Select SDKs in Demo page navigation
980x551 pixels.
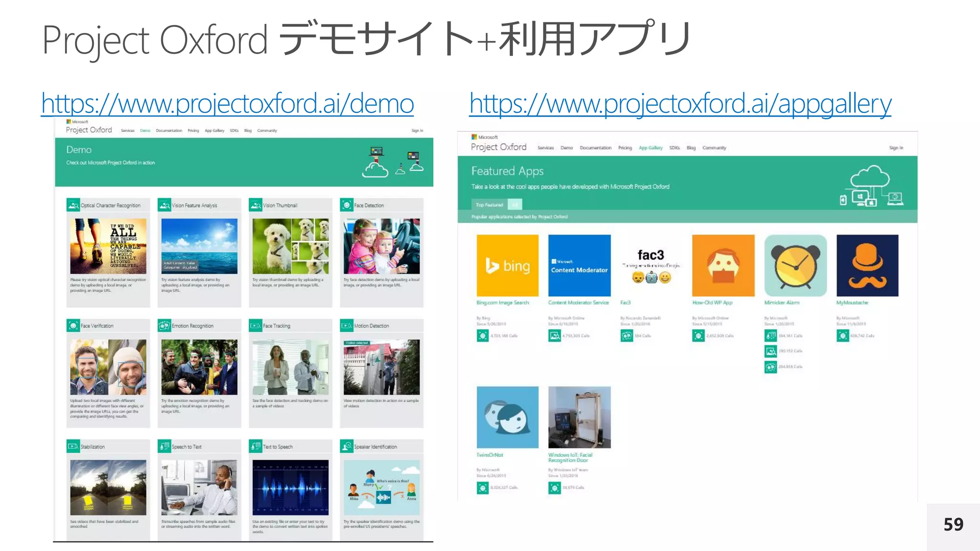(x=234, y=131)
